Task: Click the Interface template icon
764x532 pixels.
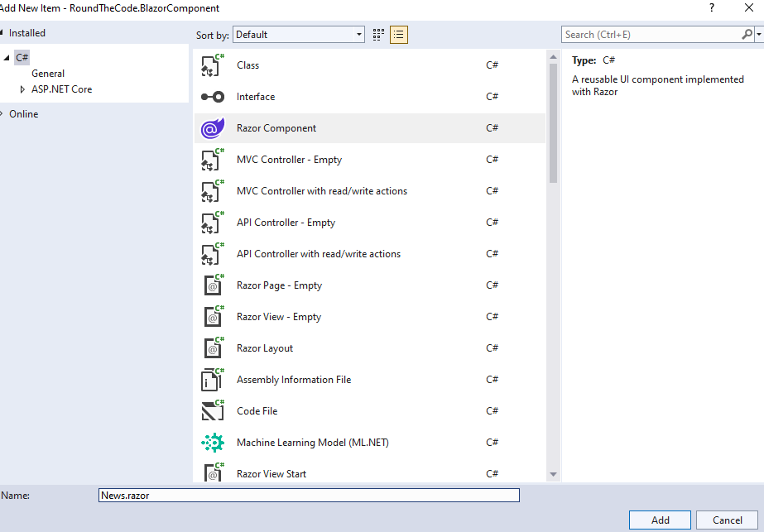Action: pos(213,97)
